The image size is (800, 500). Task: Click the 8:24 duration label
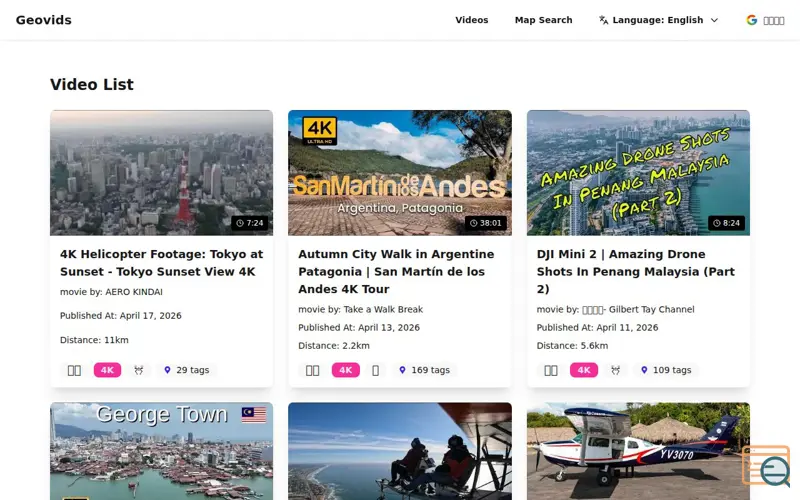pyautogui.click(x=727, y=223)
